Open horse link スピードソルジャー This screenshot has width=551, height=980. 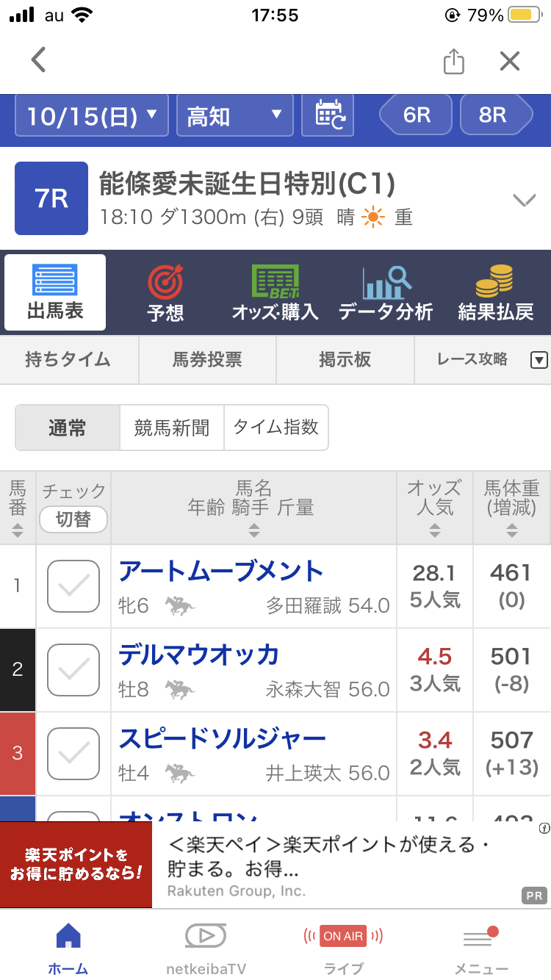223,738
